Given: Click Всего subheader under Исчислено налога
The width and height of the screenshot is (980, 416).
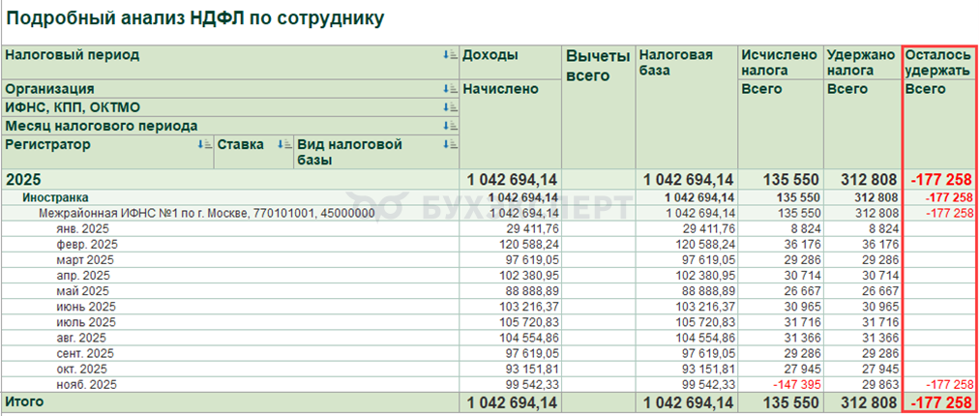Looking at the screenshot, I should pos(781,124).
